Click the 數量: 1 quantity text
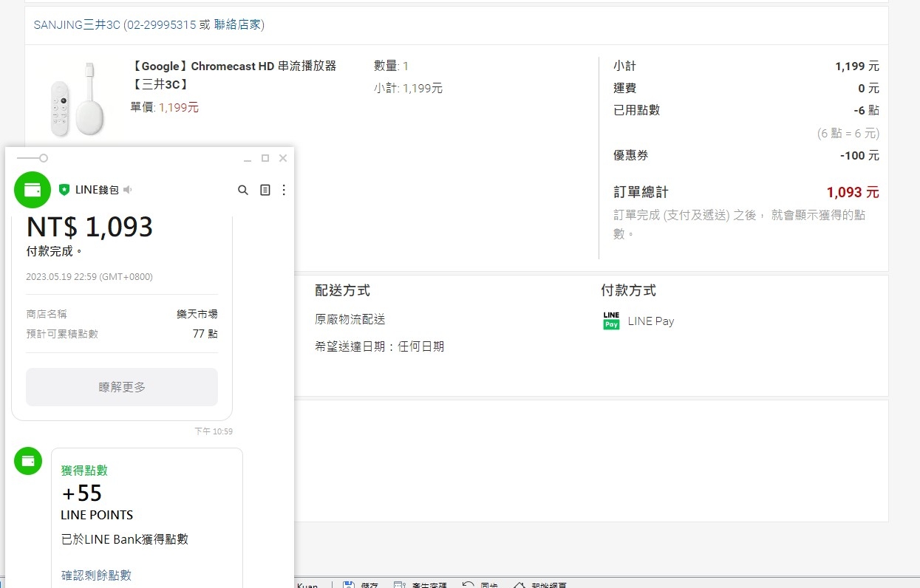This screenshot has height=588, width=920. tap(392, 66)
